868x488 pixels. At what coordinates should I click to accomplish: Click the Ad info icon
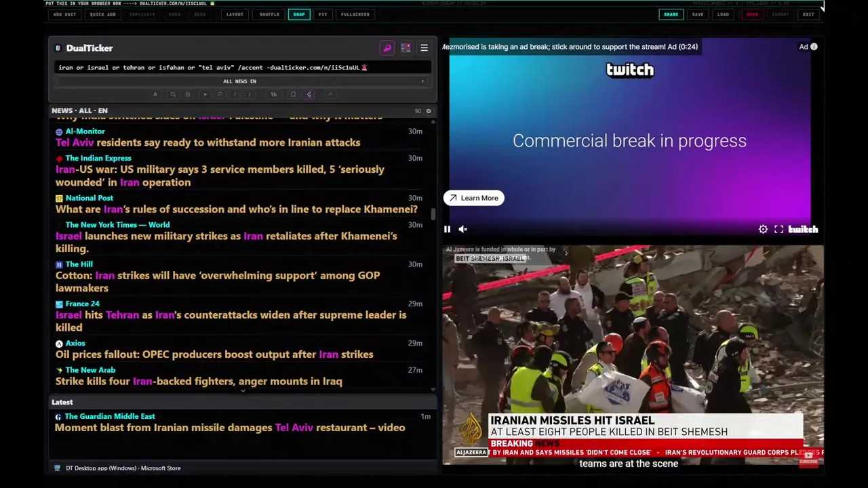point(814,47)
